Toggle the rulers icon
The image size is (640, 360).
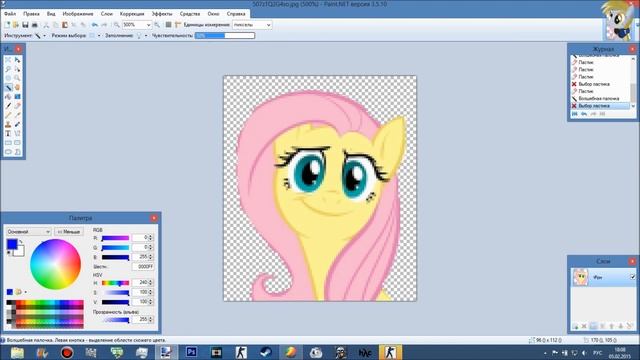click(x=178, y=25)
